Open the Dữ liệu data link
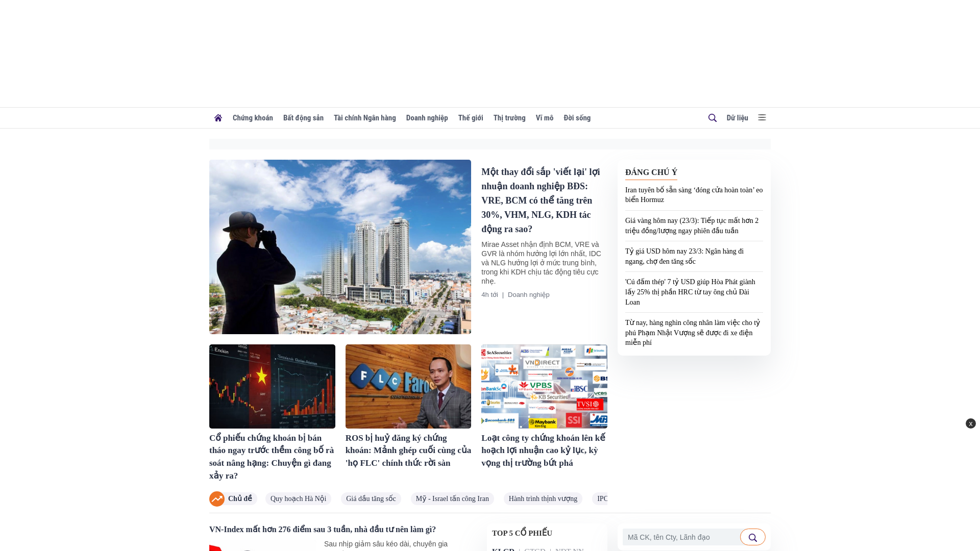Viewport: 980px width, 551px height. [738, 118]
